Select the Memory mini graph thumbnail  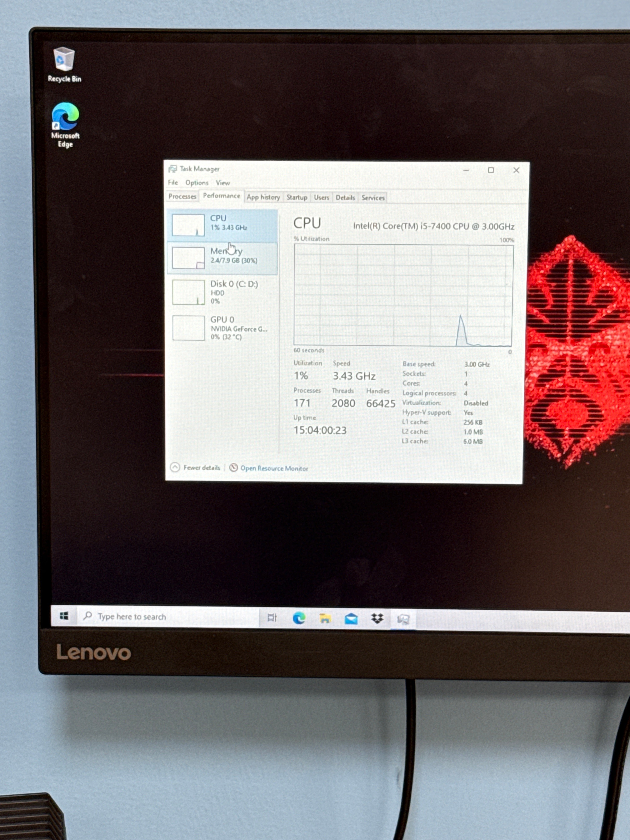[x=188, y=258]
